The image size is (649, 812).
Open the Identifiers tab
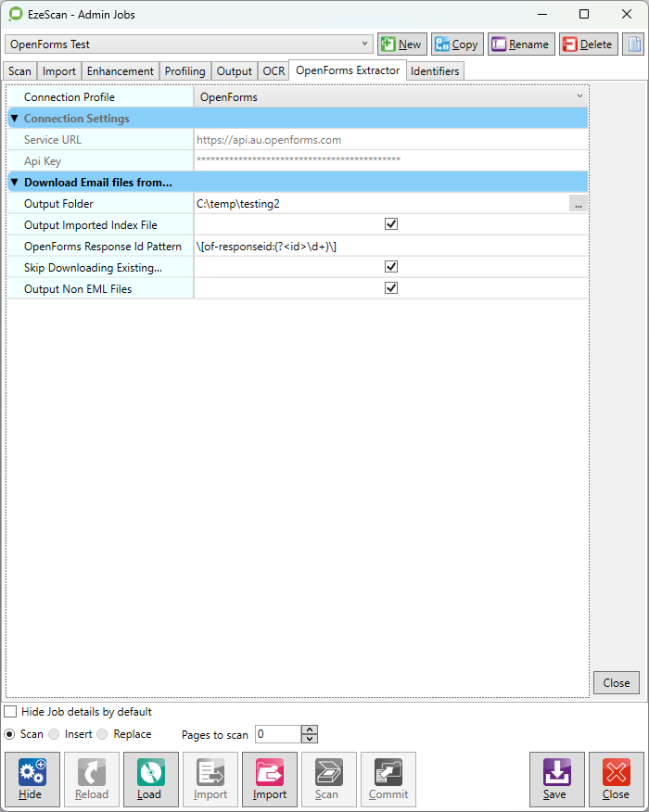click(434, 71)
